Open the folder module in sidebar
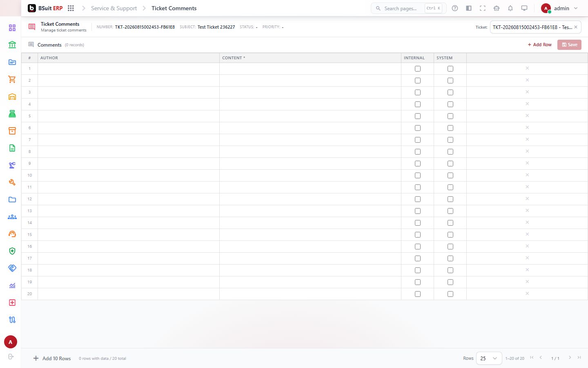Image resolution: width=588 pixels, height=368 pixels. pos(12,200)
